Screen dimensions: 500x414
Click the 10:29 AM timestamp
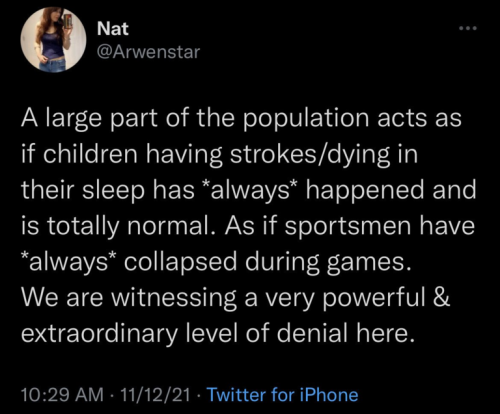(x=62, y=395)
